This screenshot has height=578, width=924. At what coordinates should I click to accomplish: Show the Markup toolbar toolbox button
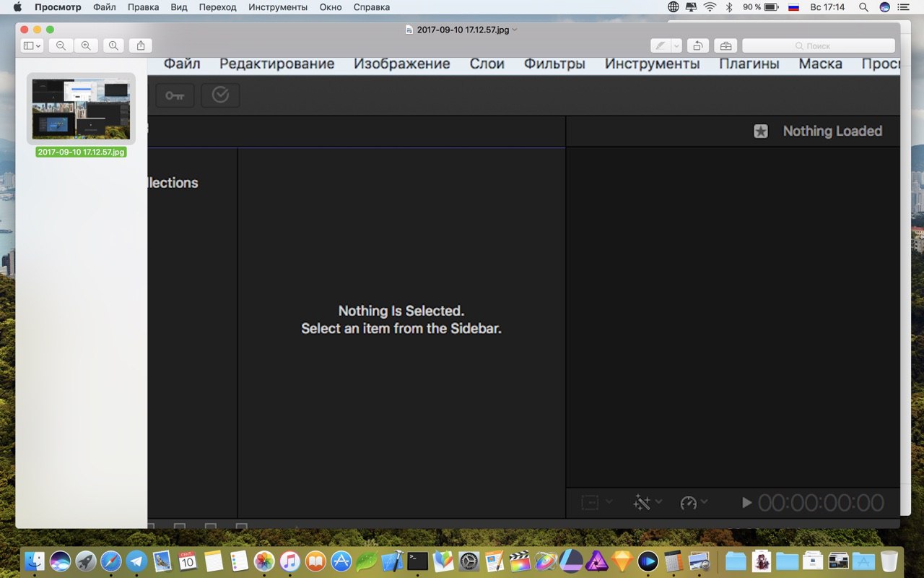[725, 46]
